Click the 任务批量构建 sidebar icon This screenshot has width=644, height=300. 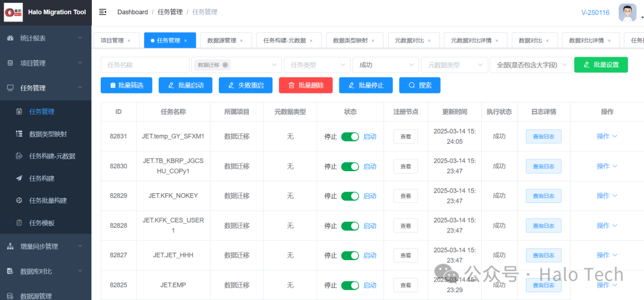19,200
